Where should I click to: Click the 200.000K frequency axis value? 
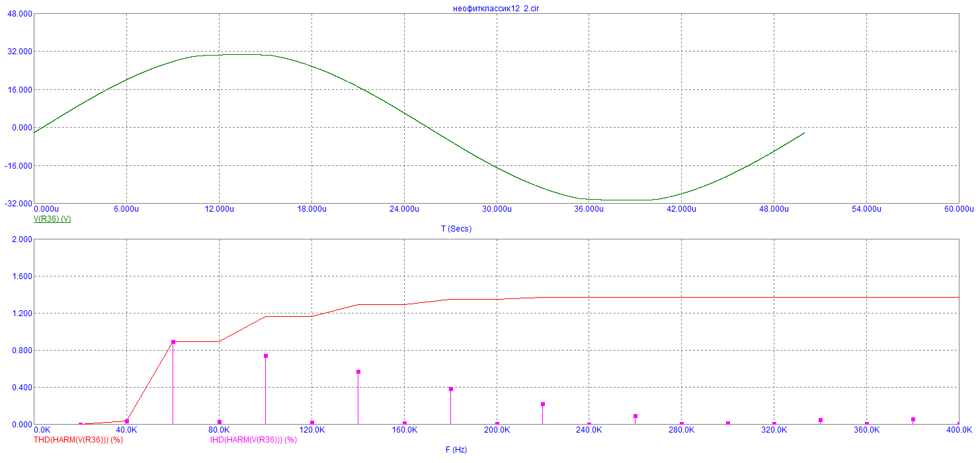pyautogui.click(x=497, y=430)
